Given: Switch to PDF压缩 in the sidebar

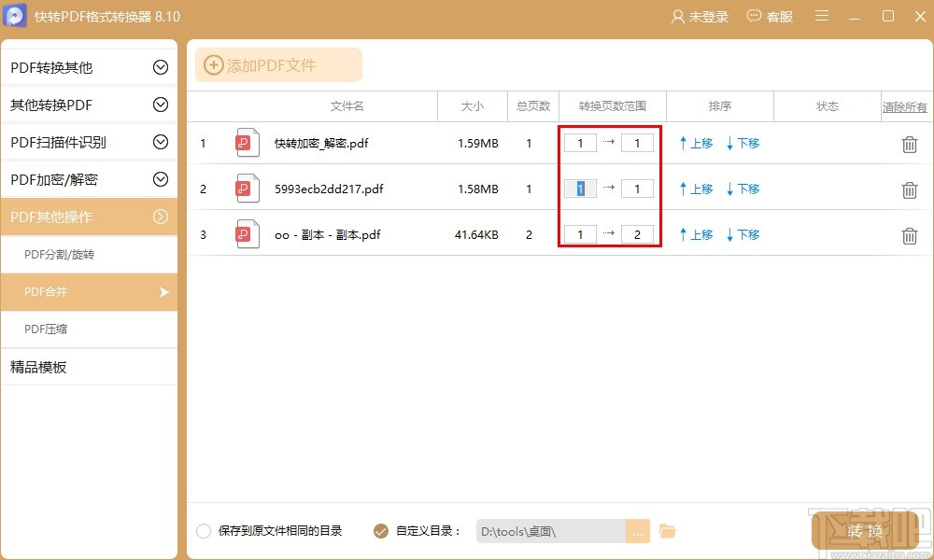Looking at the screenshot, I should coord(89,329).
